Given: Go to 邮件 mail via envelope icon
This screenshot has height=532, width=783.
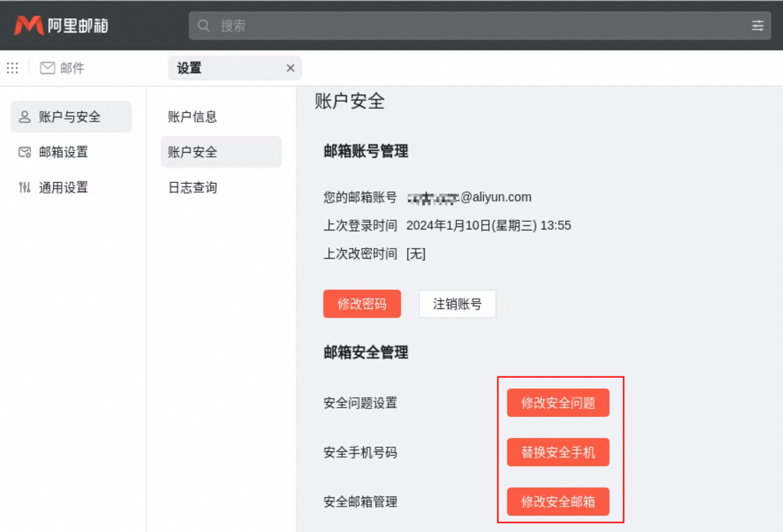Looking at the screenshot, I should pos(47,68).
